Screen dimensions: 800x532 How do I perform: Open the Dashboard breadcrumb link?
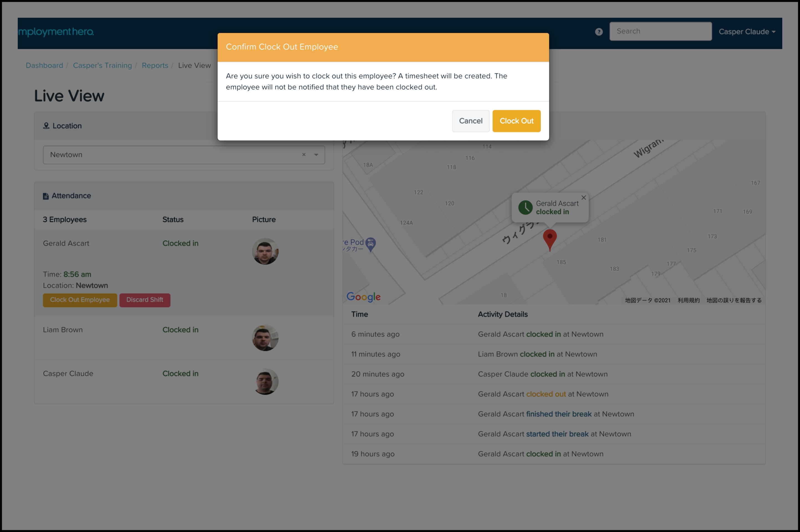point(44,65)
